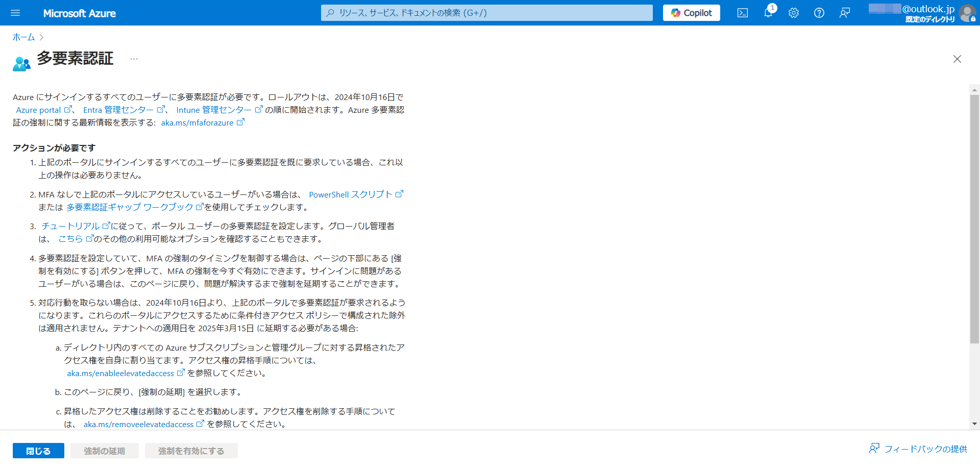Open the Azure portal hamburger menu
The width and height of the screenshot is (980, 470).
pos(15,13)
